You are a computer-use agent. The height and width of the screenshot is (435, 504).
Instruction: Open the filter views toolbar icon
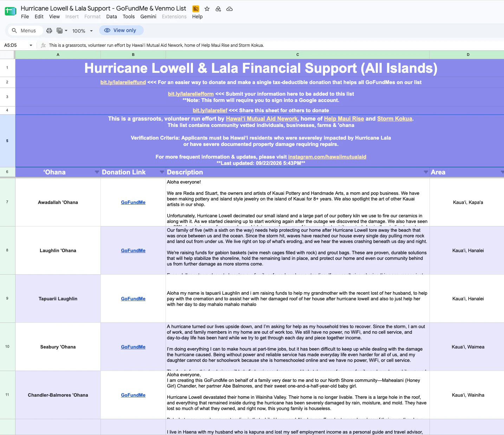62,31
